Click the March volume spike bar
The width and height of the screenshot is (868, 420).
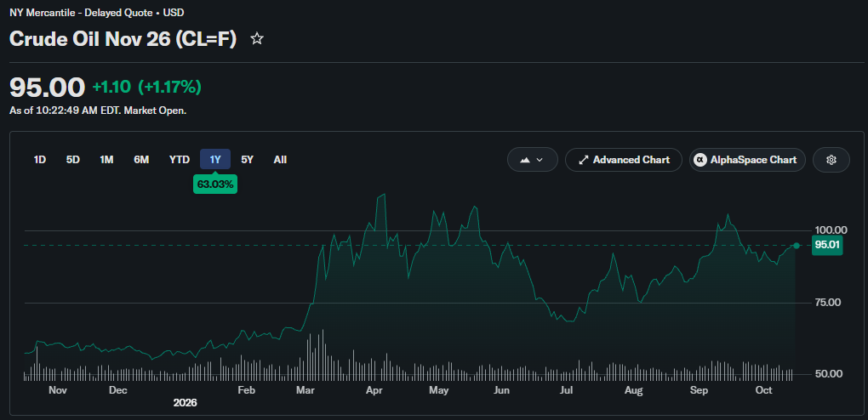(323, 355)
